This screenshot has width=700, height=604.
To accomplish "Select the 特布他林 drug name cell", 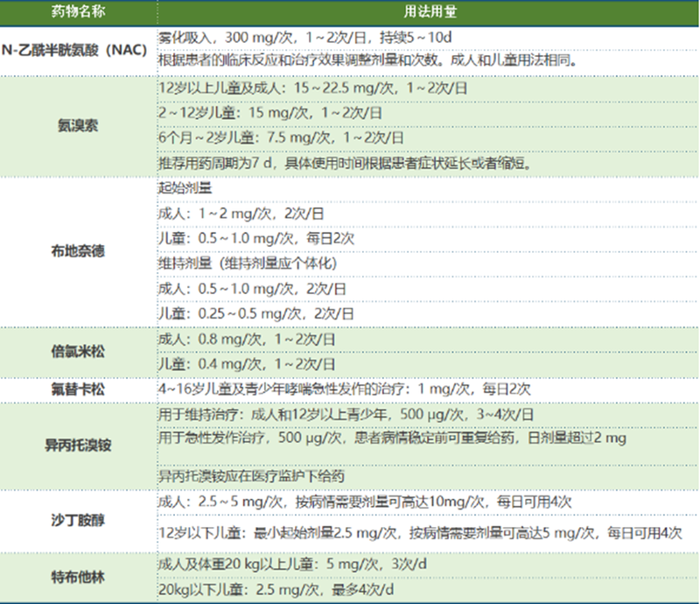I will tap(77, 577).
